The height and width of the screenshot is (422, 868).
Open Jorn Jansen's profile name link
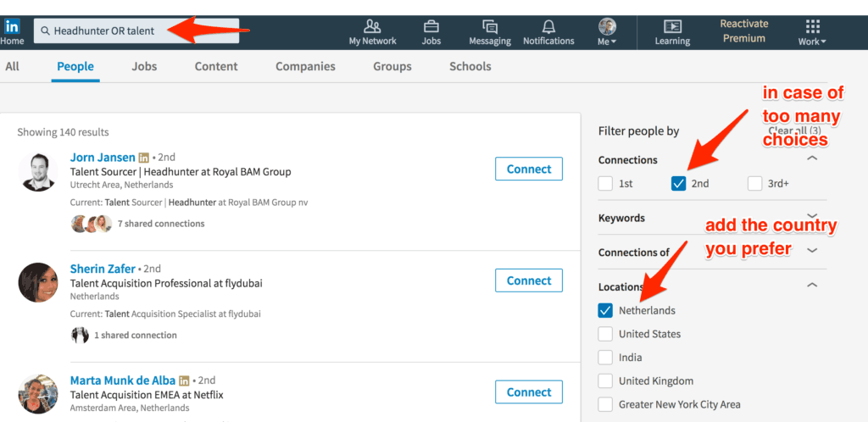coord(103,157)
